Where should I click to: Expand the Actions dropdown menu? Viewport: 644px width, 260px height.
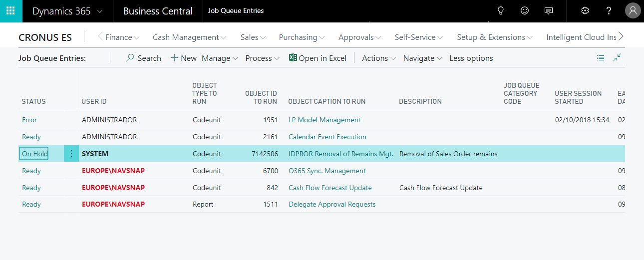pyautogui.click(x=379, y=58)
